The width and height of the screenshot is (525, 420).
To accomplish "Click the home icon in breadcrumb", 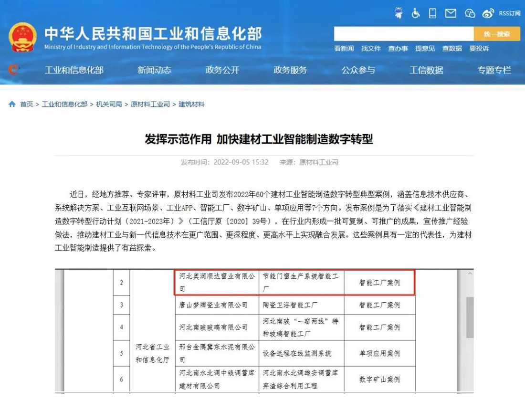I will click(x=12, y=104).
